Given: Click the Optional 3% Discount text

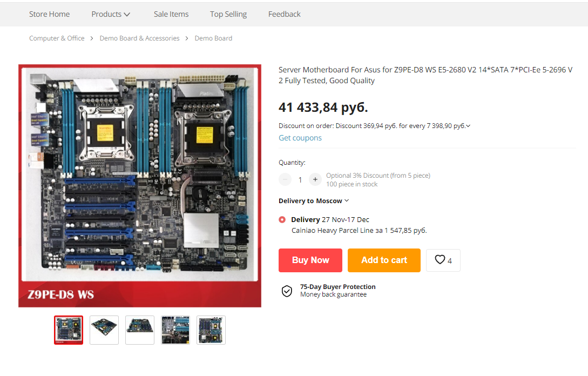Looking at the screenshot, I should click(378, 176).
